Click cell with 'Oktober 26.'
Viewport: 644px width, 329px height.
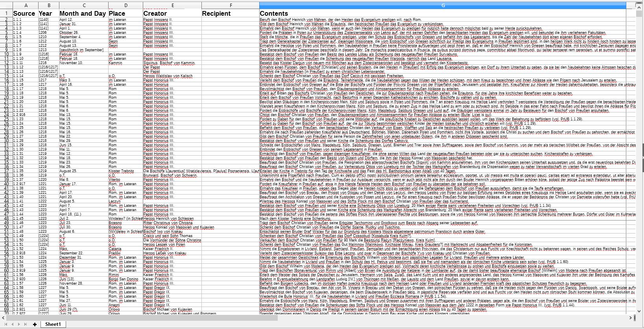84,33
